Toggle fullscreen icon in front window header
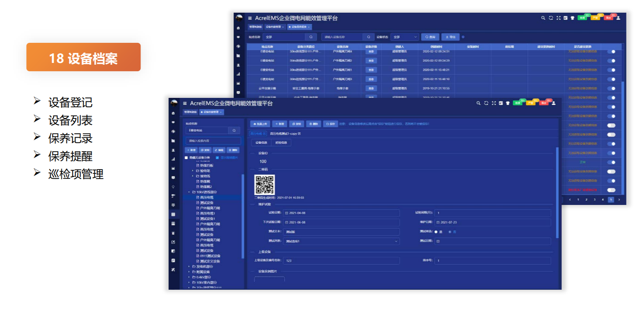 [x=494, y=103]
